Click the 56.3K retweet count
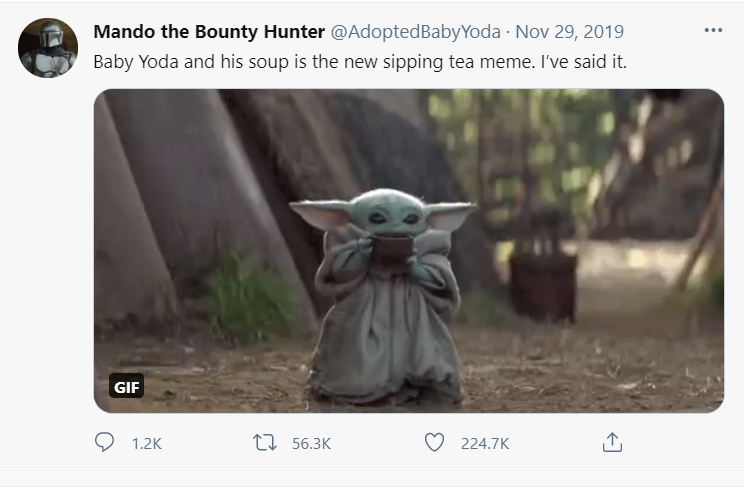This screenshot has height=490, width=744. 313,444
